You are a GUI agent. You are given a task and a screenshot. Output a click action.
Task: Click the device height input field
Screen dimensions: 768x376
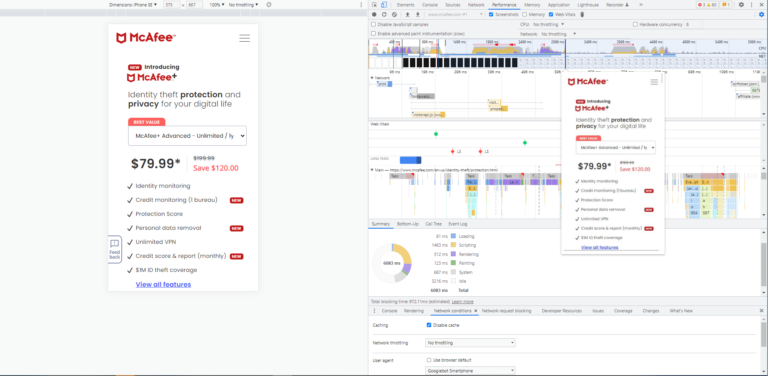(194, 4)
